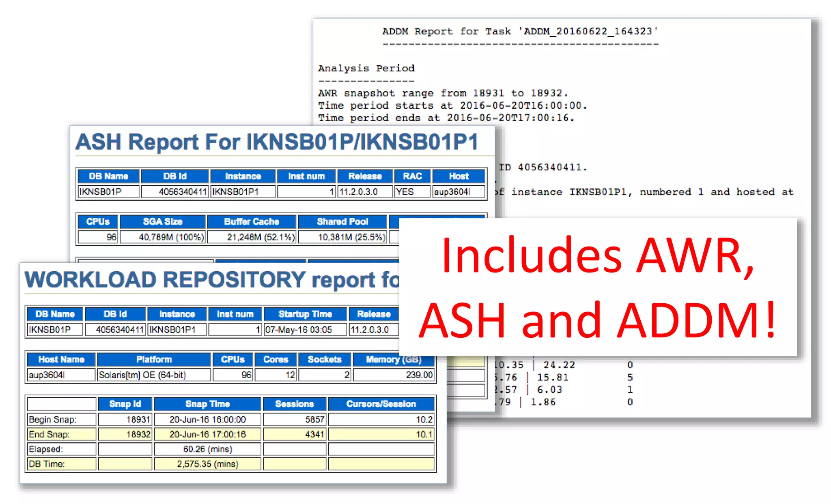Click the Sessions column header
This screenshot has width=831, height=504.
click(x=294, y=404)
